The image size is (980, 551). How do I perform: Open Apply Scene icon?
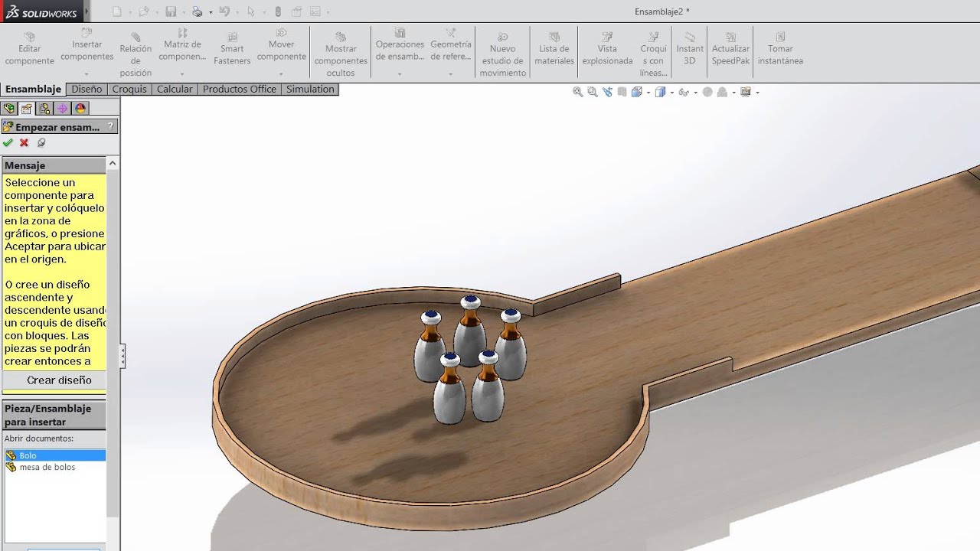pos(722,92)
